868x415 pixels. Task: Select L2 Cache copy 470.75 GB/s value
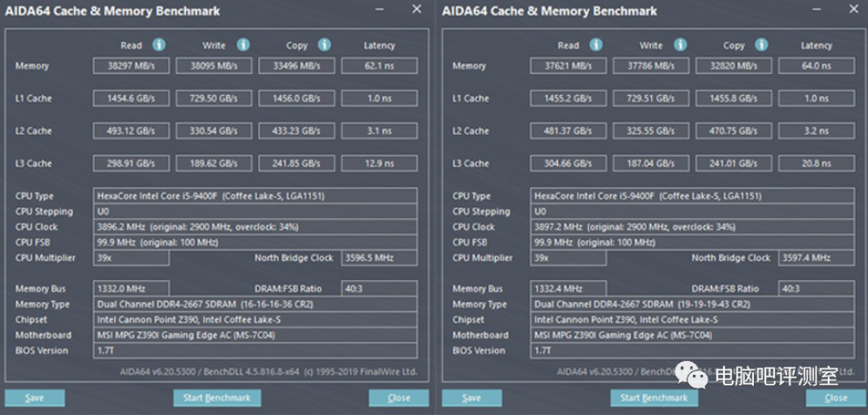(734, 131)
